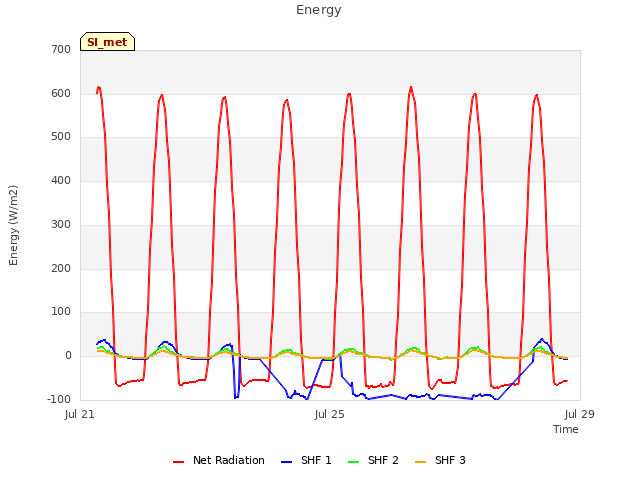Click the 700 y-axis tick label
640x480 pixels.
point(61,49)
